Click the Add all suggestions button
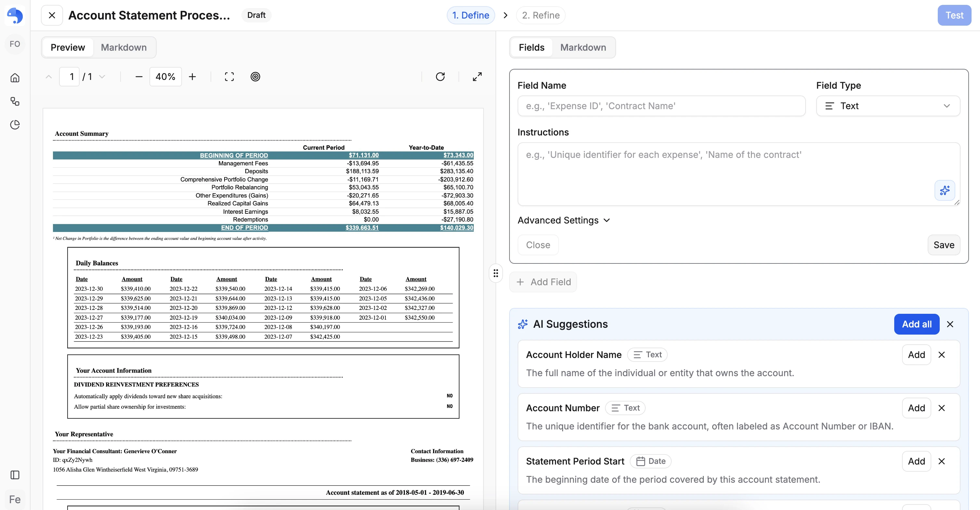Viewport: 980px width, 510px height. [x=916, y=325]
